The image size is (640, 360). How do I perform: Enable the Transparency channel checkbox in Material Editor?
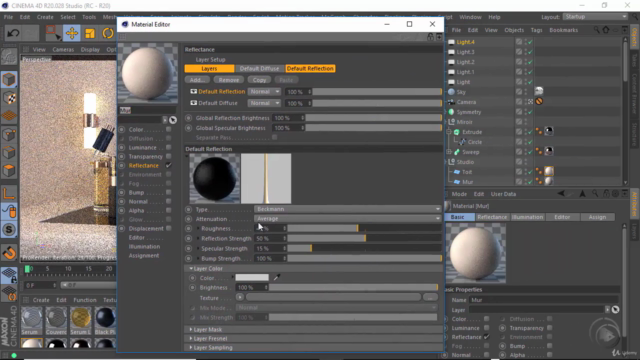(x=169, y=156)
